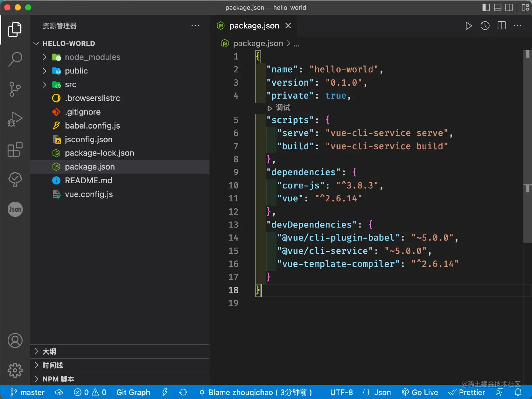Open breadcrumb ellipsis dropdown
This screenshot has height=399, width=532.
296,44
